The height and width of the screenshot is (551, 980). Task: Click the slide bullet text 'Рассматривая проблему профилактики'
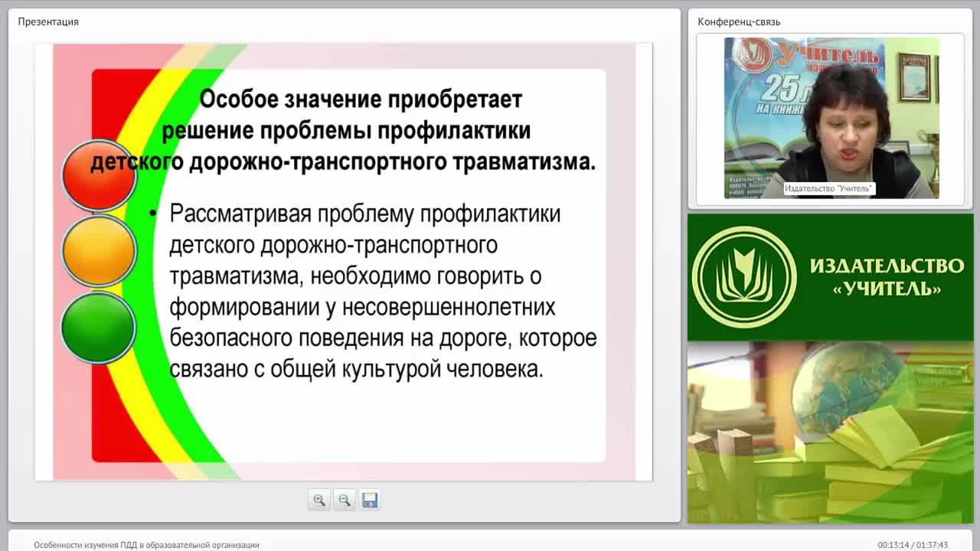click(365, 214)
